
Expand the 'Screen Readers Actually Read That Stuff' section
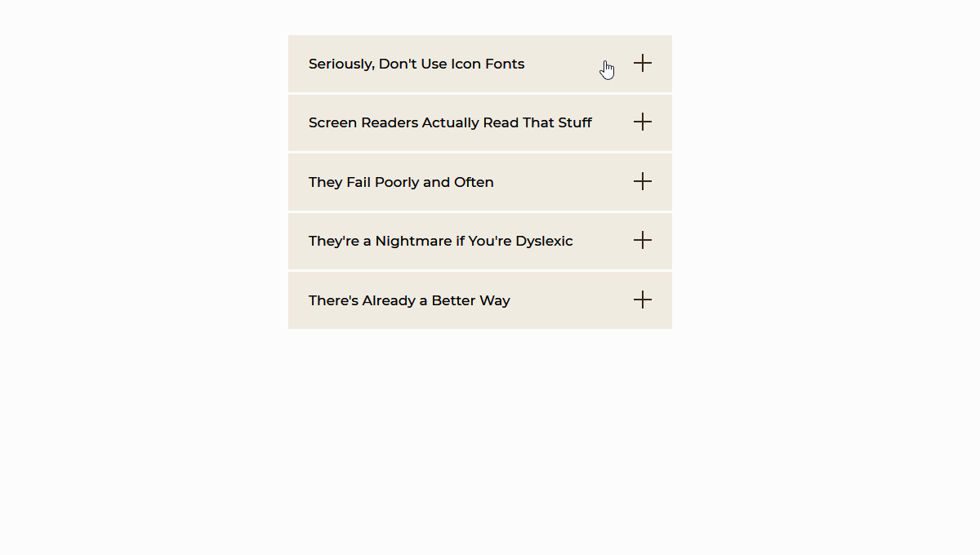(479, 122)
